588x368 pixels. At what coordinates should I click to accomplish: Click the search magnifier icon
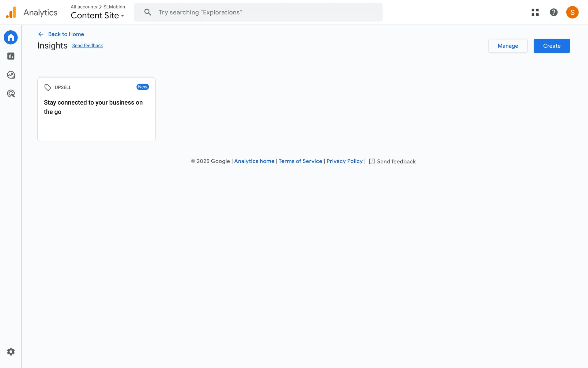148,12
